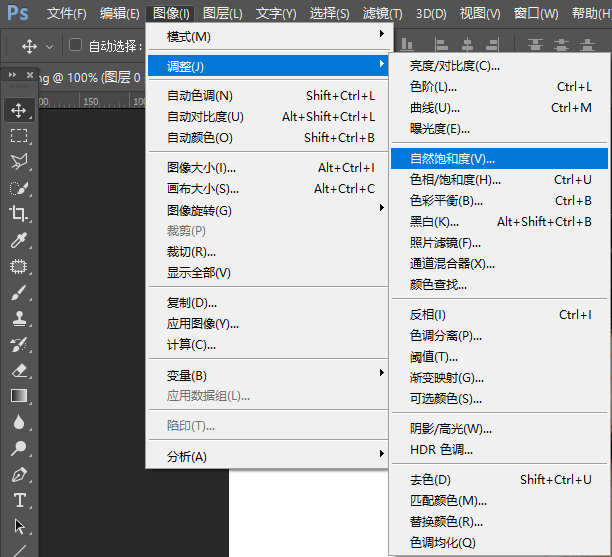Image resolution: width=612 pixels, height=557 pixels.
Task: Open the 视图(V) menu
Action: (480, 14)
